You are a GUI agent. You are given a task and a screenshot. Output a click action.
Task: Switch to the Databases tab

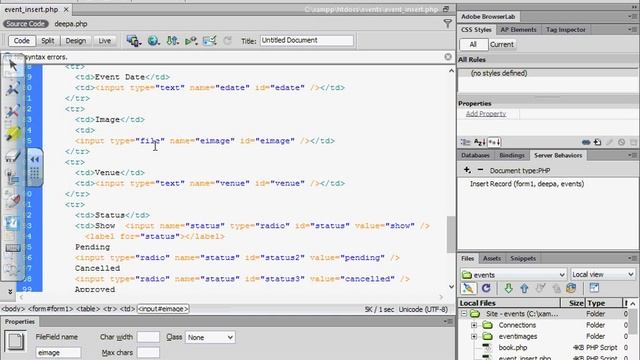click(475, 155)
